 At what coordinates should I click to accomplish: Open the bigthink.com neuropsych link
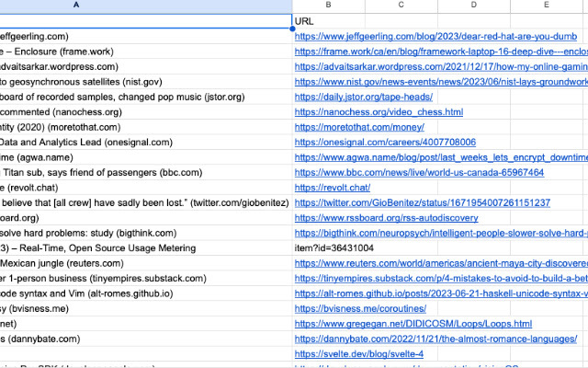click(441, 233)
